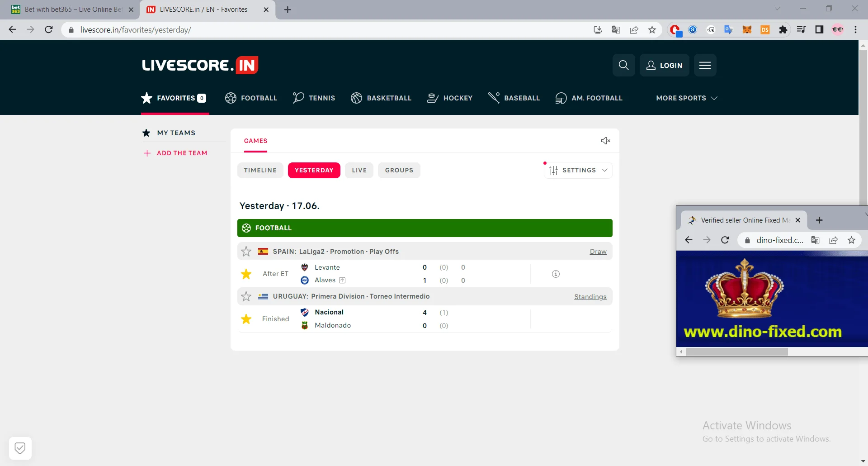This screenshot has width=868, height=466.
Task: Select the Am. Football sport icon
Action: [x=561, y=98]
